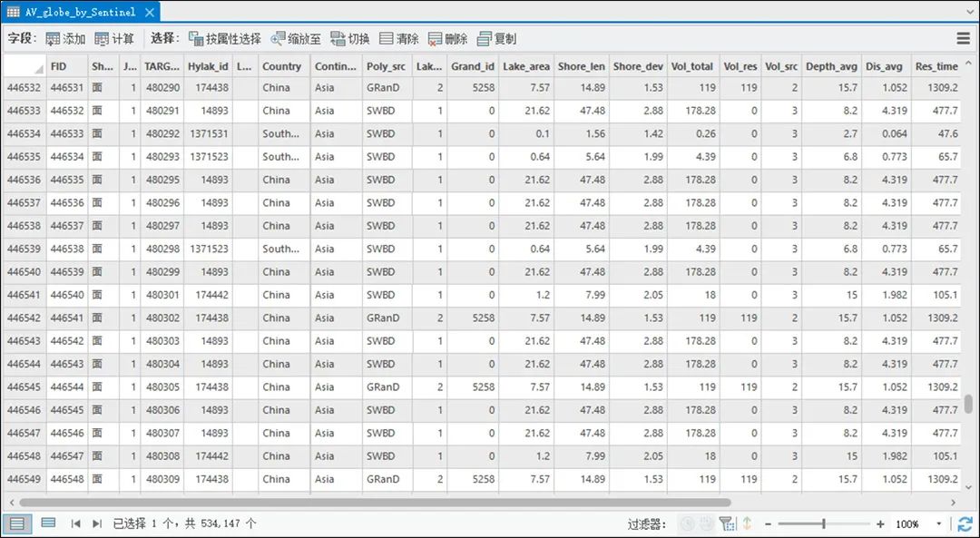This screenshot has width=980, height=538.
Task: Click the 100% zoom value
Action: coord(906,524)
